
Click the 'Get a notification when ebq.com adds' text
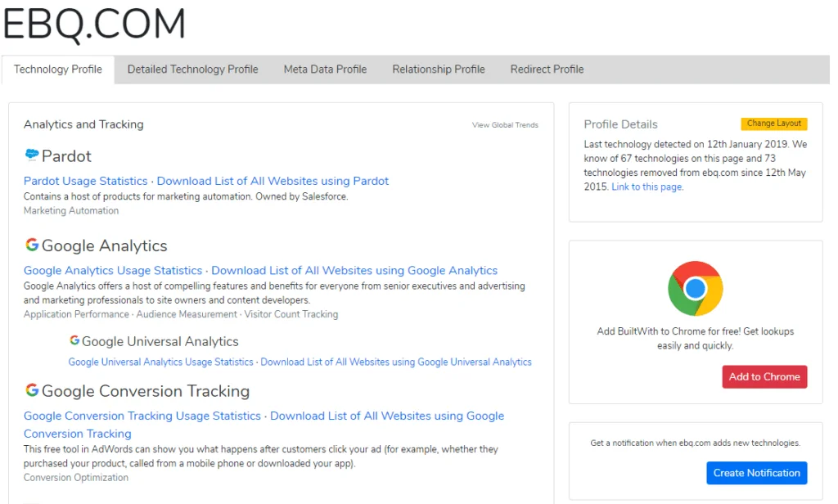pos(696,443)
